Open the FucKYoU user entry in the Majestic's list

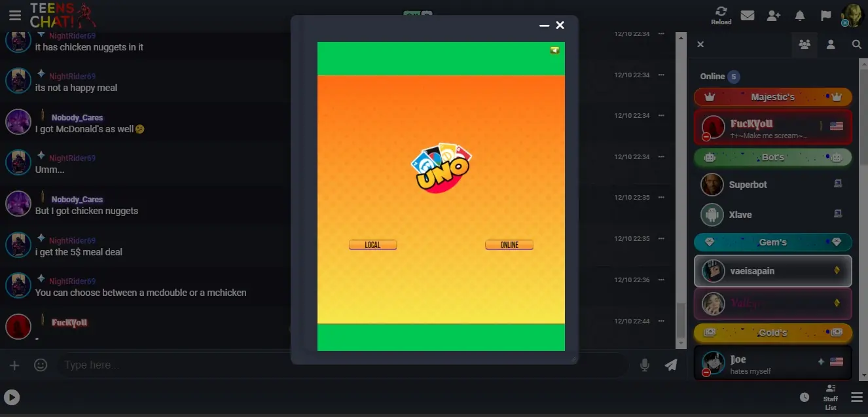773,127
